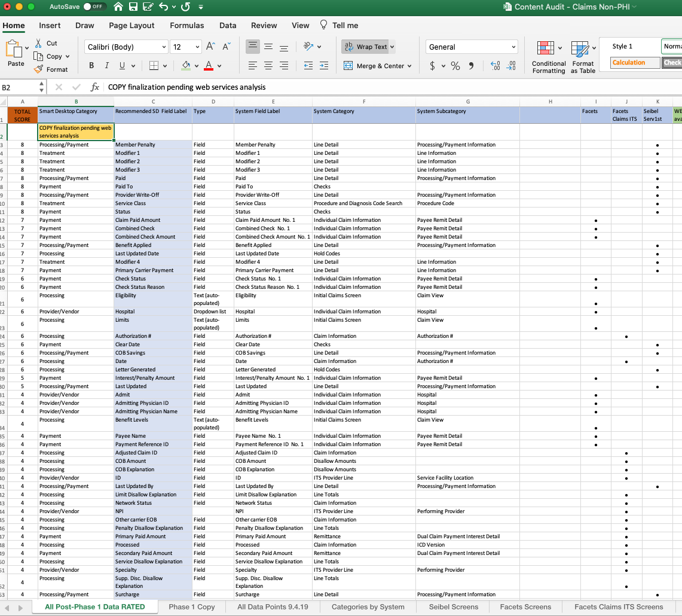The height and width of the screenshot is (616, 682).
Task: Click the Copy icon
Action: [x=38, y=56]
